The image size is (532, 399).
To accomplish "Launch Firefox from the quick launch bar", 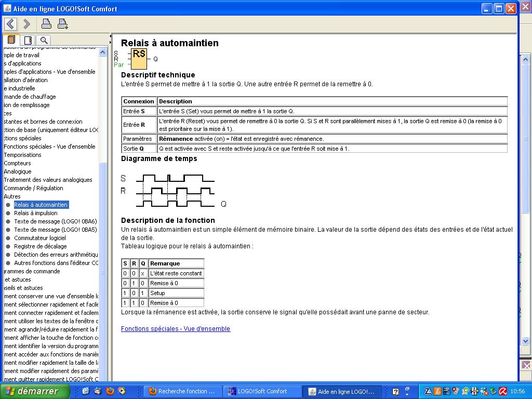I will pyautogui.click(x=110, y=391).
